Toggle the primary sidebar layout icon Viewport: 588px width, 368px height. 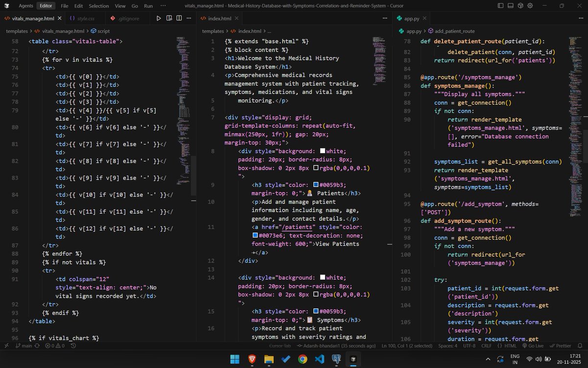pos(500,6)
